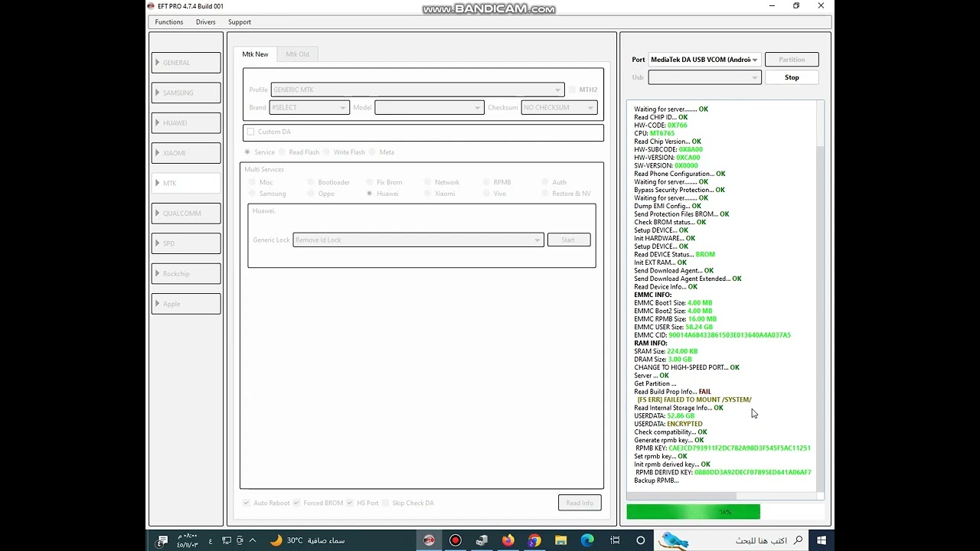Click the Chrome taskbar icon
Screen dimensions: 980x551
(534, 540)
